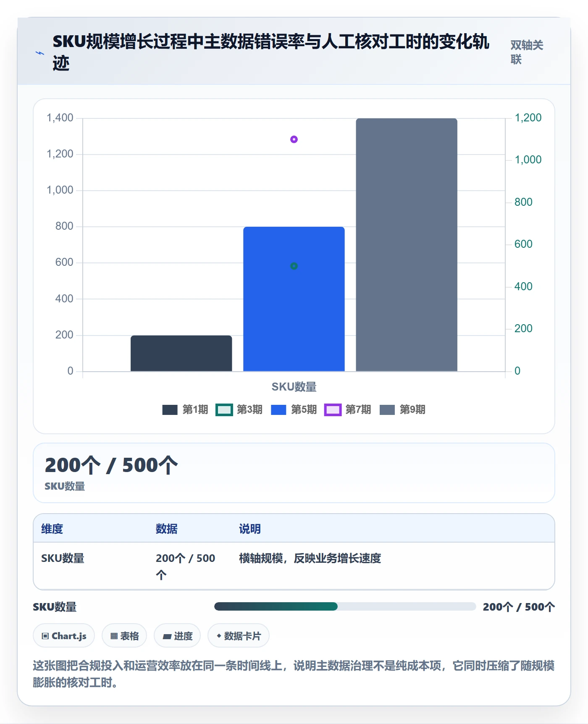Click the 横轴规模，反映业务增长速度 cell
588x724 pixels.
click(x=310, y=558)
